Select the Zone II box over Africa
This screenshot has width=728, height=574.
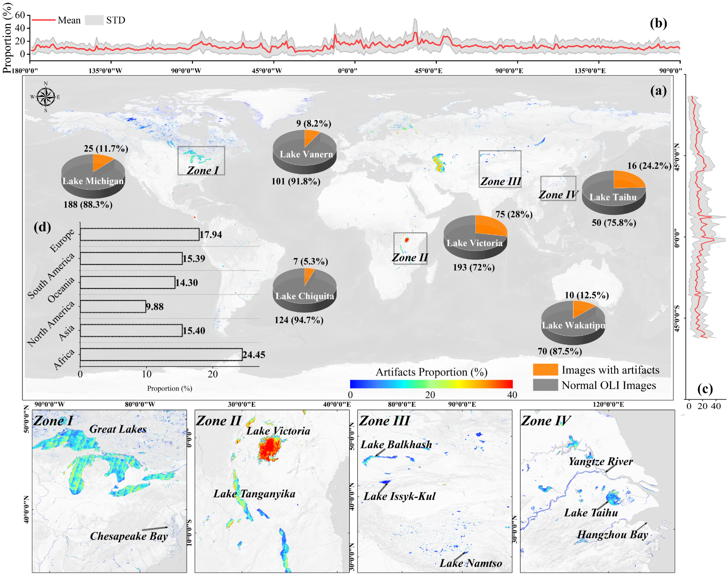pos(410,248)
